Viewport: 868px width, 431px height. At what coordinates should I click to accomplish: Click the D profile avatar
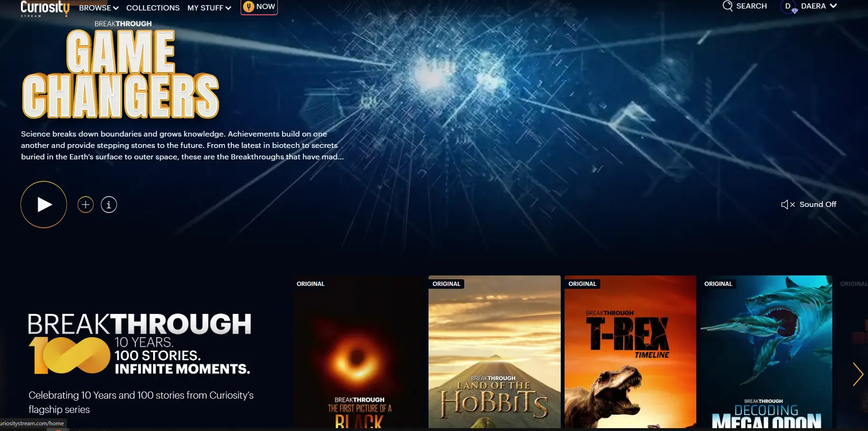pos(788,6)
